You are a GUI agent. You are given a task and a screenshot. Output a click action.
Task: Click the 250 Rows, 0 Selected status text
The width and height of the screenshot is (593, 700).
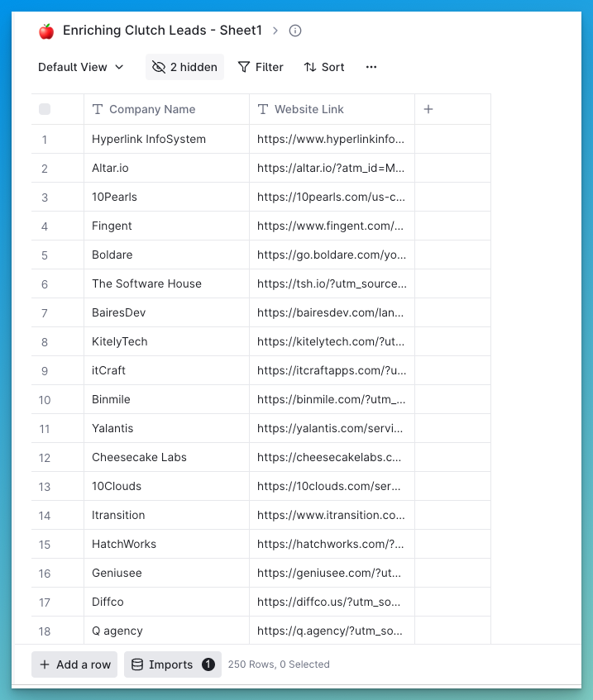point(279,664)
